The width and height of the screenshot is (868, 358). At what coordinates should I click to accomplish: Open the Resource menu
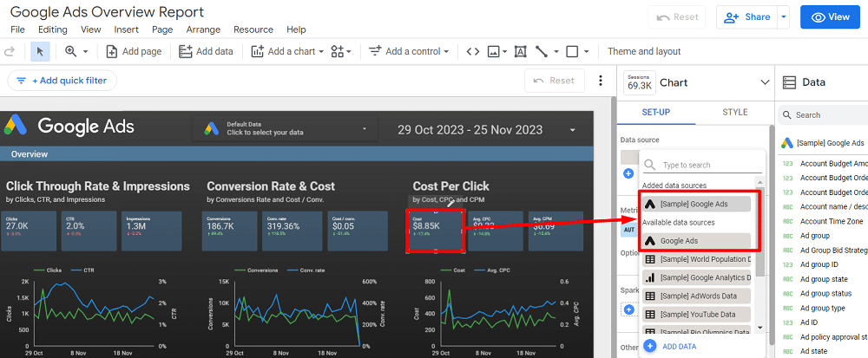click(x=253, y=29)
